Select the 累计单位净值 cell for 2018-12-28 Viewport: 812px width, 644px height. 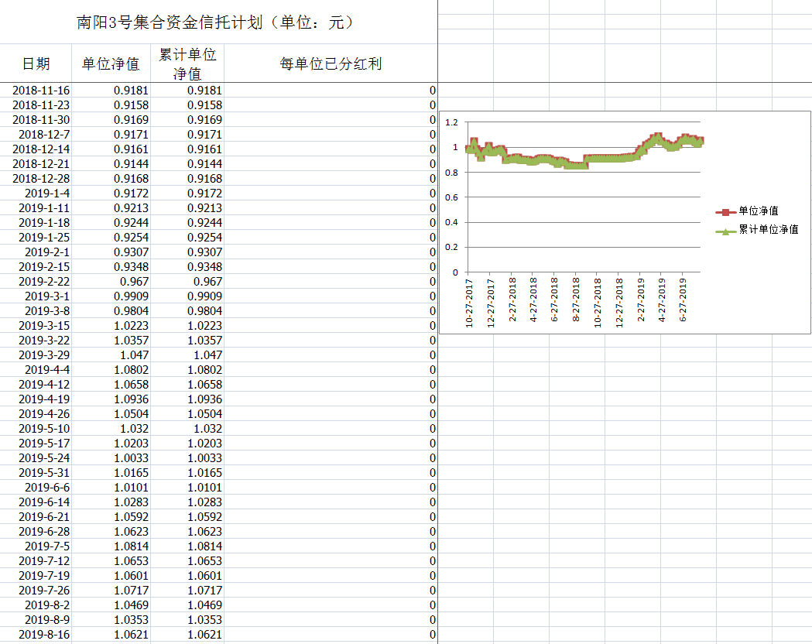[187, 179]
